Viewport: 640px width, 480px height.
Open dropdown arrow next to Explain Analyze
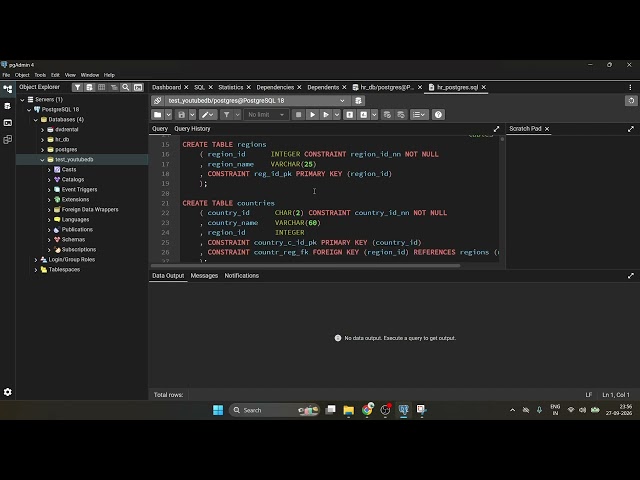click(x=374, y=115)
